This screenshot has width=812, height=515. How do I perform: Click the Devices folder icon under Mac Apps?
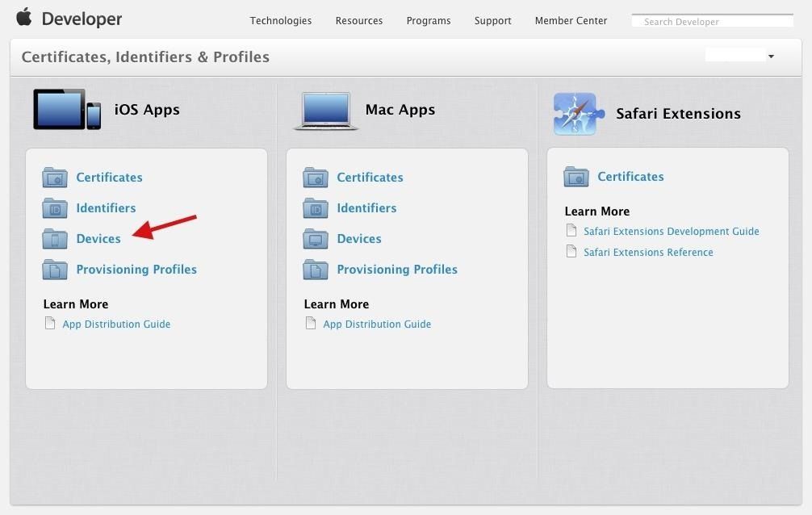(x=315, y=238)
